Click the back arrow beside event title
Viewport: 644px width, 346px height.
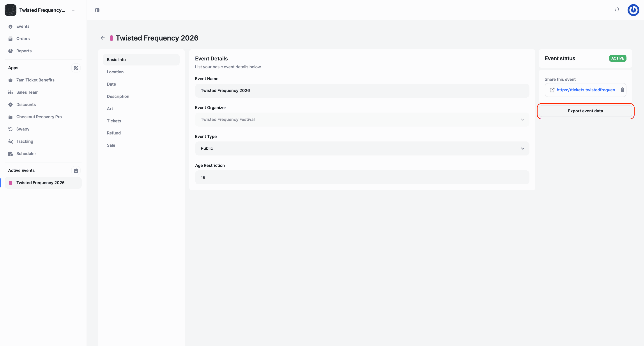pos(103,38)
